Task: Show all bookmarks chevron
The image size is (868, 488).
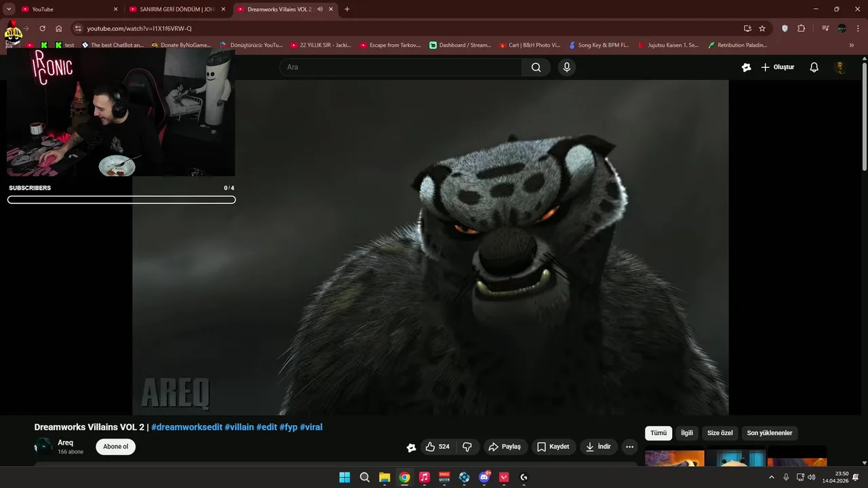Action: coord(852,45)
